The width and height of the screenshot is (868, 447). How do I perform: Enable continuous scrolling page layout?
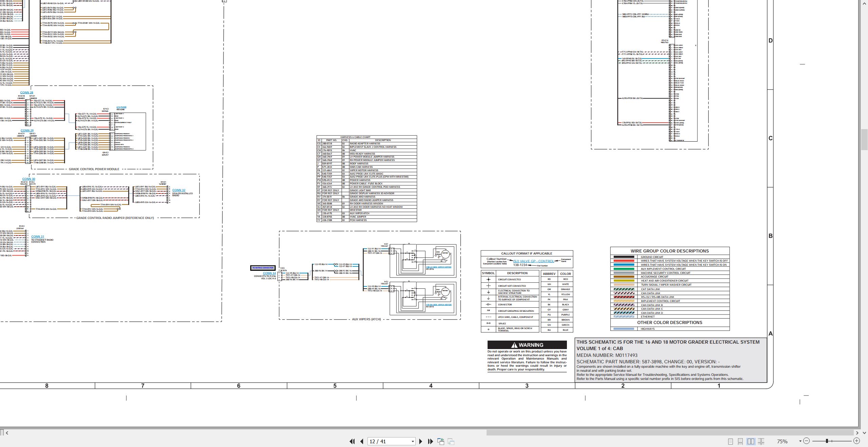click(741, 441)
